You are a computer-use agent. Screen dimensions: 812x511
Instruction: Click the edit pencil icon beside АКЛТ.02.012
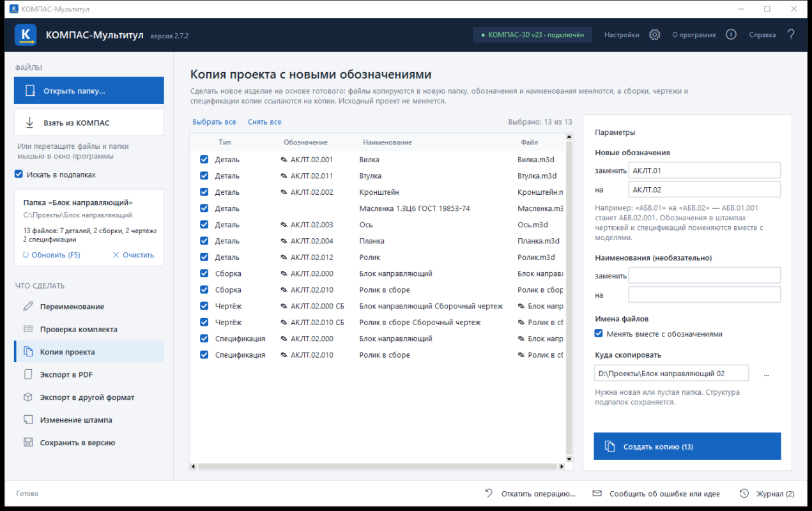coord(284,257)
